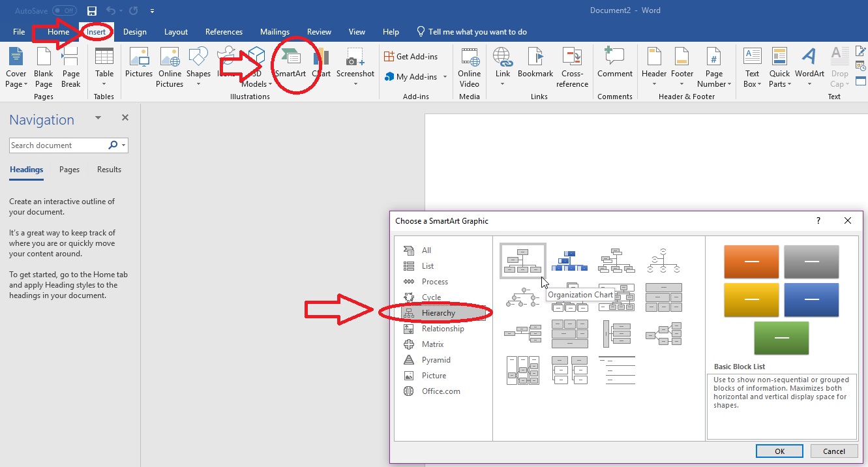
Task: Add a Bookmark from Links group
Action: 535,64
